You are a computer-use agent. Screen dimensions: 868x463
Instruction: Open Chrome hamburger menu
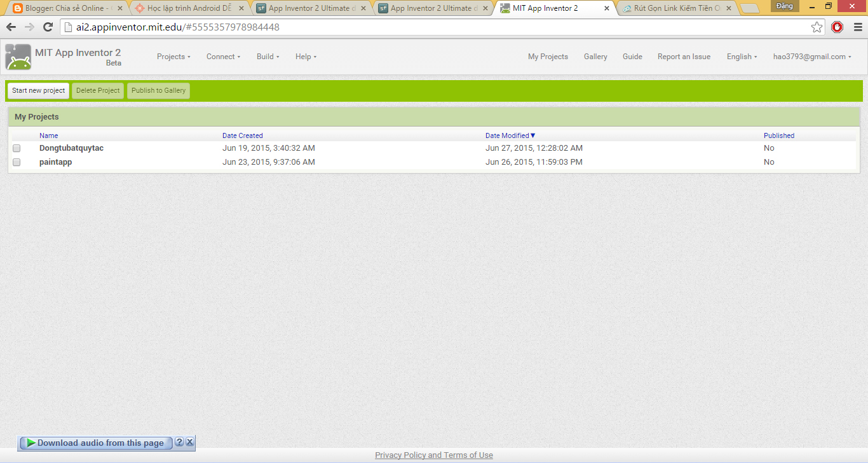pyautogui.click(x=857, y=27)
